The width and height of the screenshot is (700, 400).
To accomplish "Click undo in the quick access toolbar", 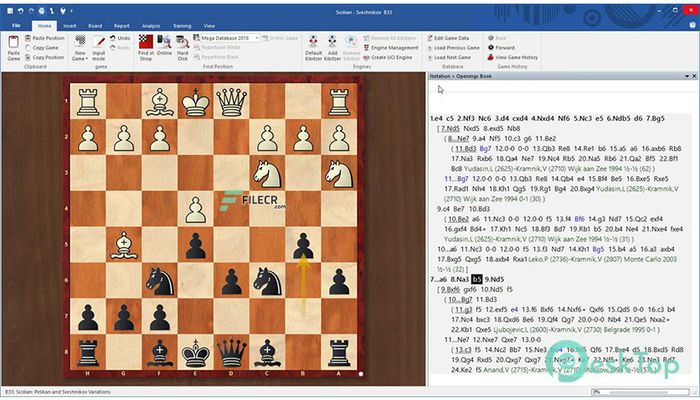I will pos(20,11).
